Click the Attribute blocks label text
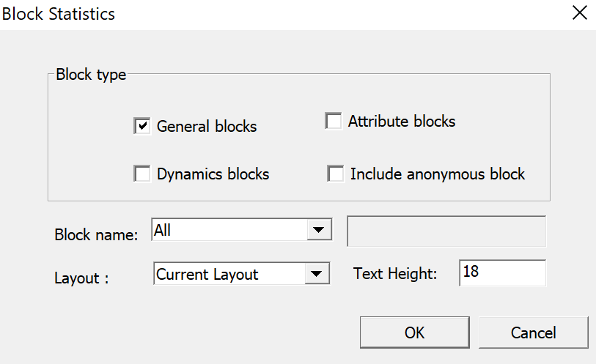Viewport: 596px width, 364px height. 402,121
